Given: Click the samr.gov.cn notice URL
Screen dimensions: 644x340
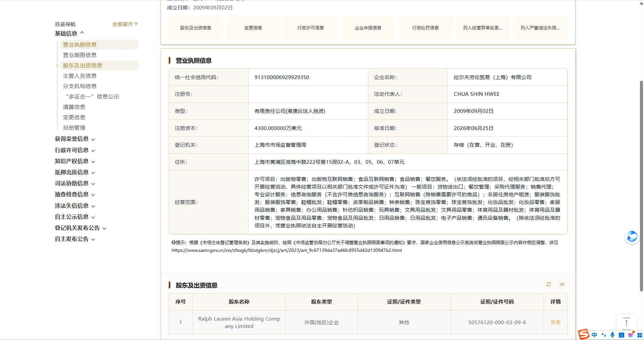Looking at the screenshot, I should [x=286, y=250].
